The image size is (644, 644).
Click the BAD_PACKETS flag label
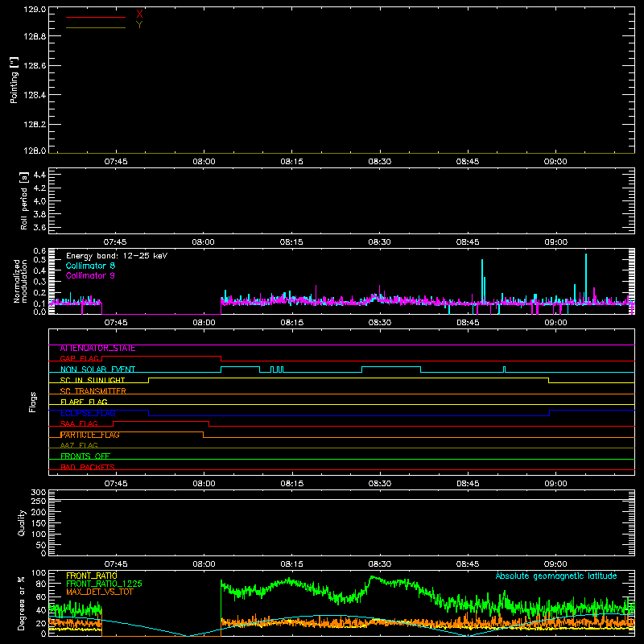coord(88,467)
